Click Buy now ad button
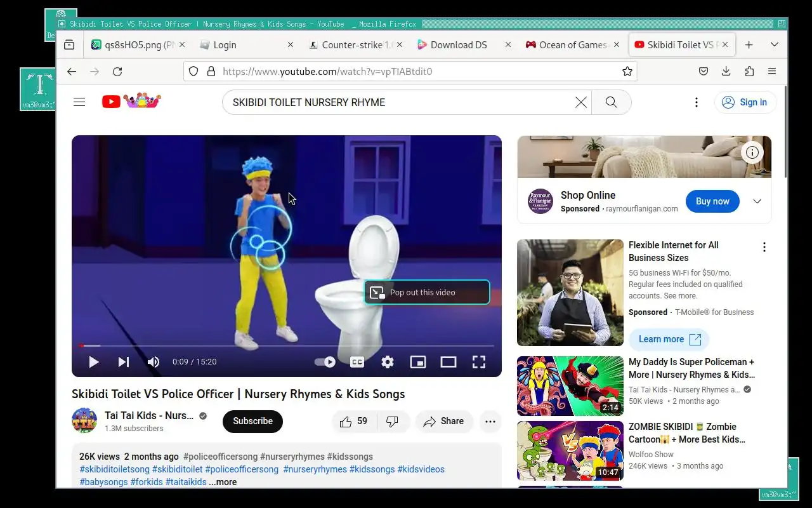Image resolution: width=812 pixels, height=508 pixels. pyautogui.click(x=712, y=201)
